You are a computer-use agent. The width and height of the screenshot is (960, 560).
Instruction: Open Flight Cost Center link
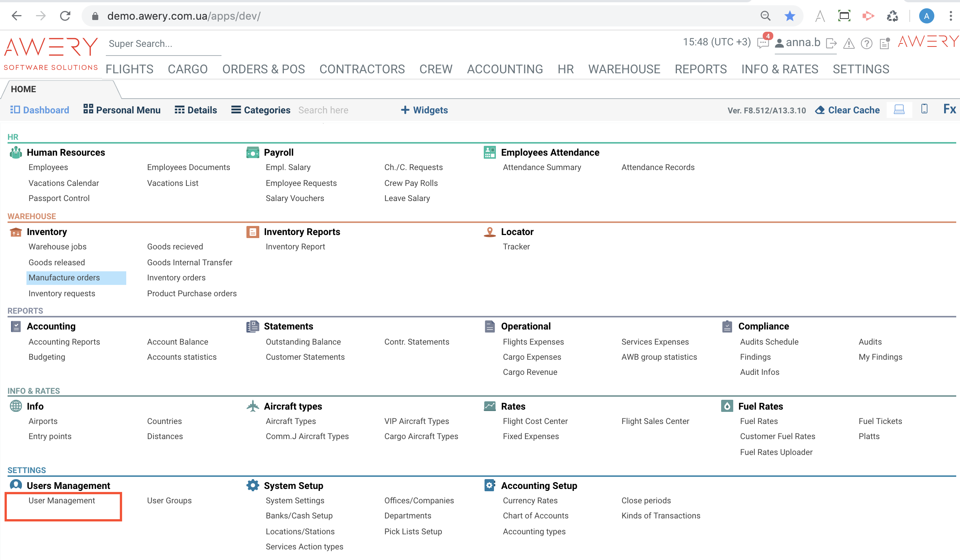pyautogui.click(x=535, y=421)
